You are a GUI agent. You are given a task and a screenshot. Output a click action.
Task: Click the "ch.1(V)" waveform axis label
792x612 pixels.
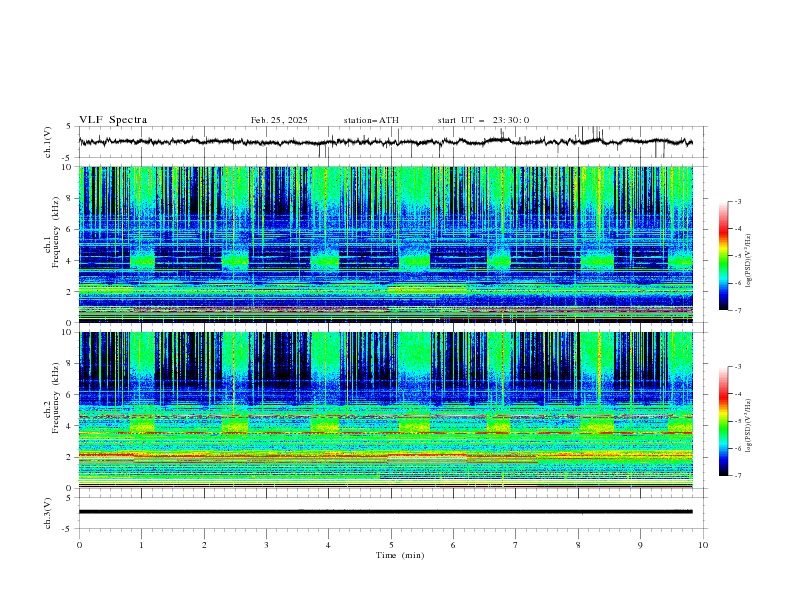(x=48, y=142)
